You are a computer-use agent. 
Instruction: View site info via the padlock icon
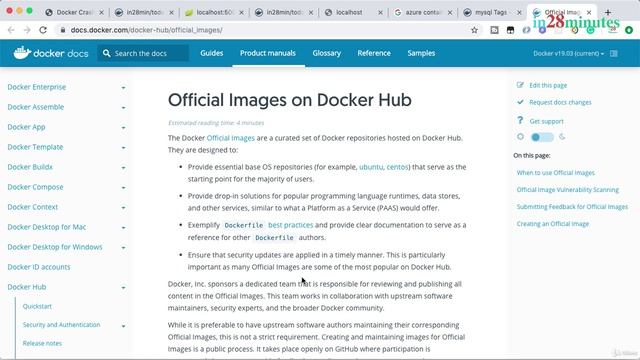coord(63,30)
